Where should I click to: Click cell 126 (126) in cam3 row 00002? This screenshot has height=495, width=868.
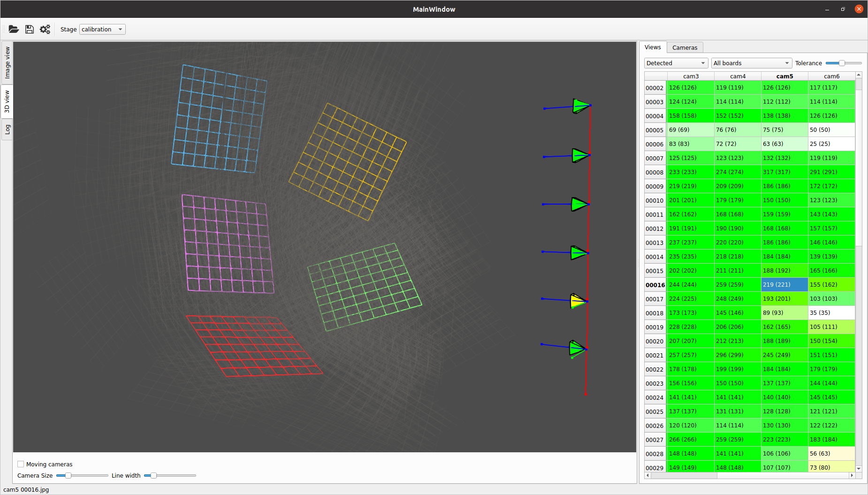click(691, 87)
